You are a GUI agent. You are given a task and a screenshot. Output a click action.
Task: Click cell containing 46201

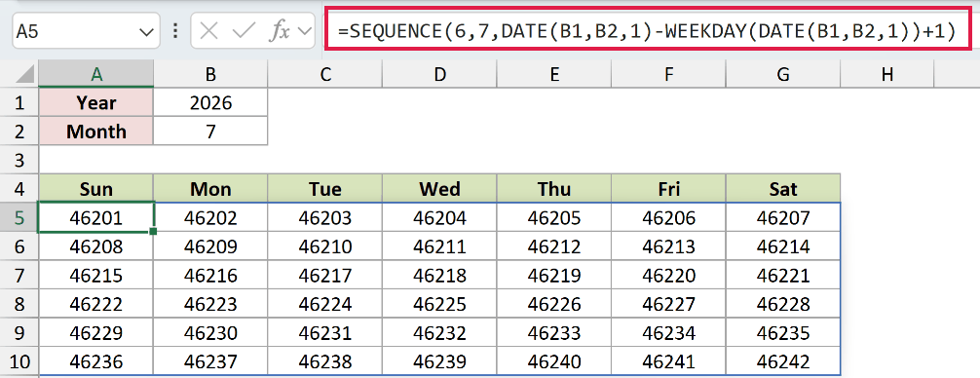pyautogui.click(x=96, y=217)
